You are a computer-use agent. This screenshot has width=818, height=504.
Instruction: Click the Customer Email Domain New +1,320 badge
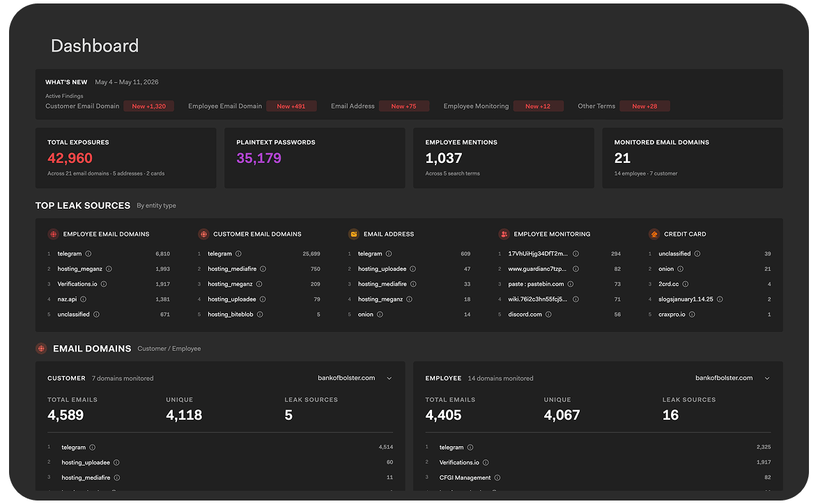pyautogui.click(x=148, y=107)
